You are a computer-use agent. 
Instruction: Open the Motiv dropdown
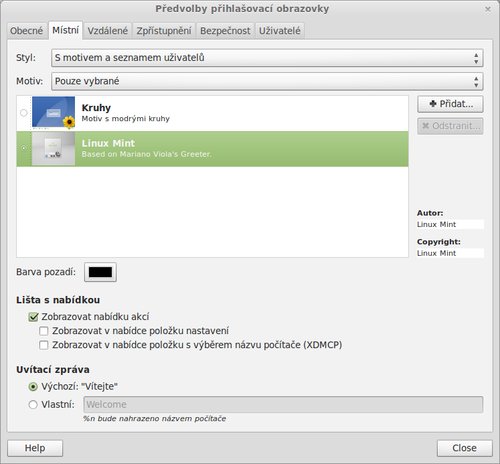pyautogui.click(x=267, y=81)
